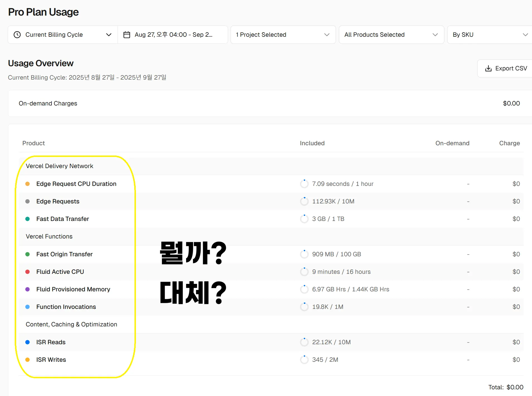
Task: Select the ISR Reads row label
Action: point(51,342)
